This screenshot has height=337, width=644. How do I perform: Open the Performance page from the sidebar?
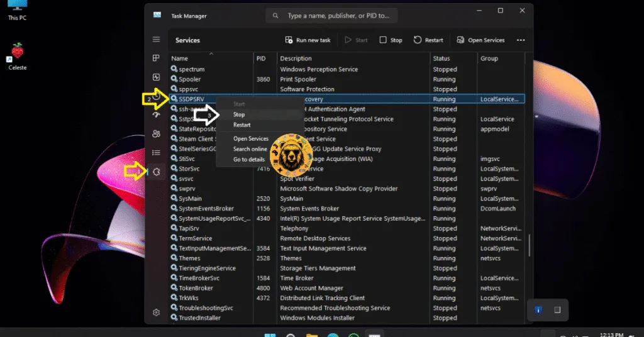[156, 77]
